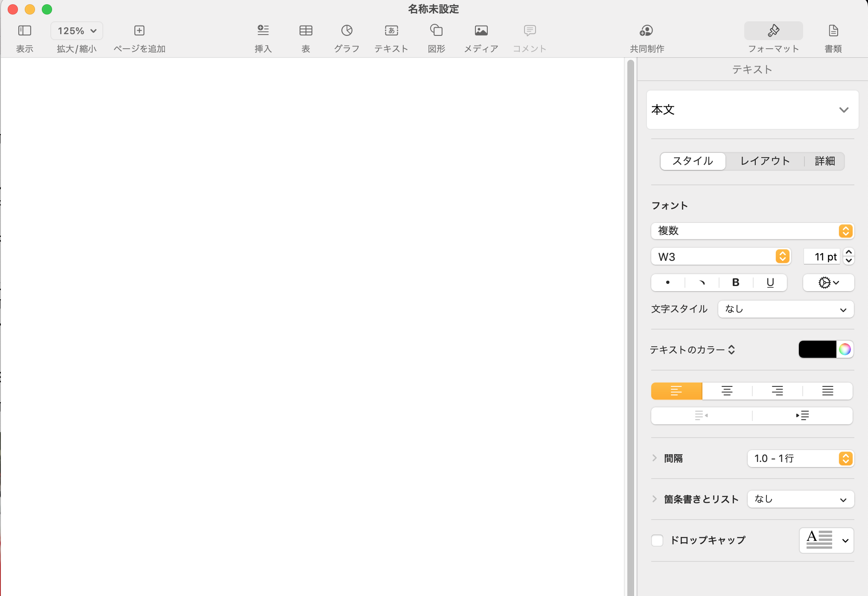Add a text box via テキスト icon
This screenshot has height=596, width=868.
pos(391,31)
